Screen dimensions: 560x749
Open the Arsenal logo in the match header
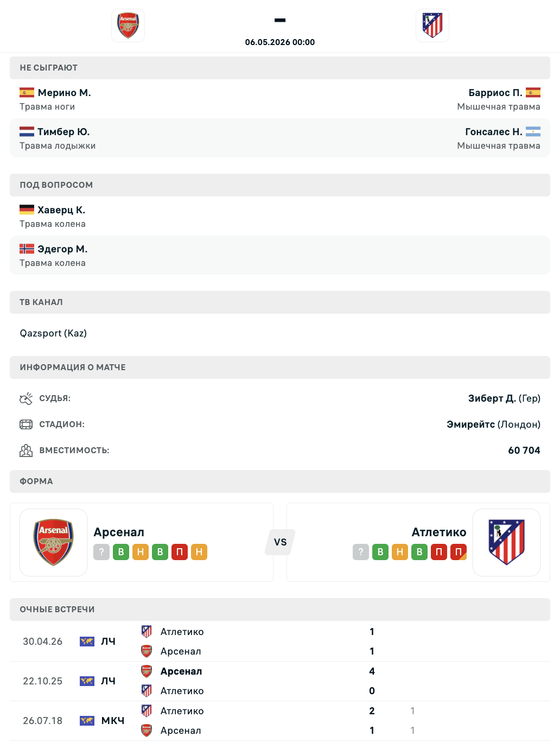(x=128, y=26)
